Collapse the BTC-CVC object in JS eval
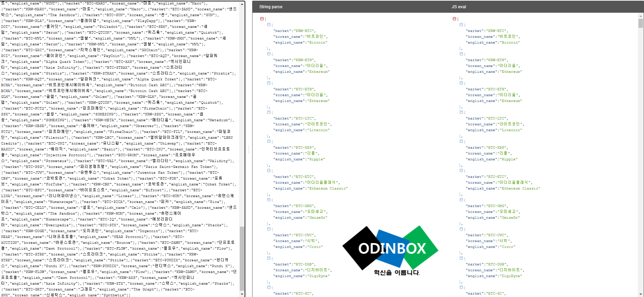 click(x=461, y=229)
